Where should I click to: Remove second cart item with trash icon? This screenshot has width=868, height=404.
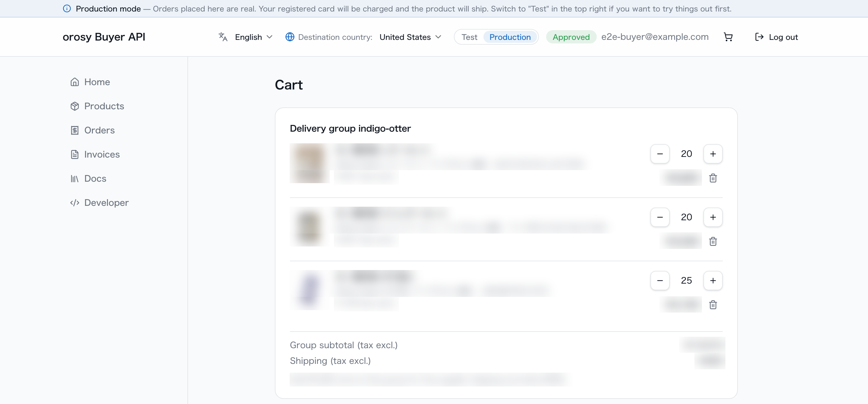coord(713,241)
